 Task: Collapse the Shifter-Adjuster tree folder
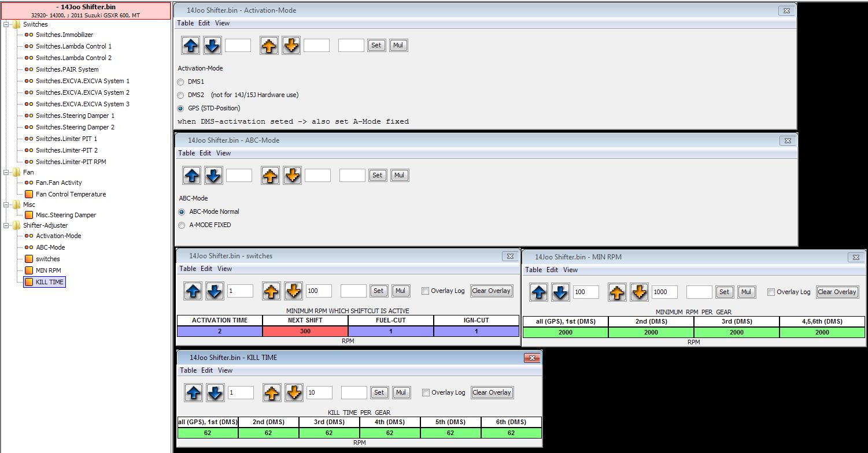pyautogui.click(x=6, y=226)
